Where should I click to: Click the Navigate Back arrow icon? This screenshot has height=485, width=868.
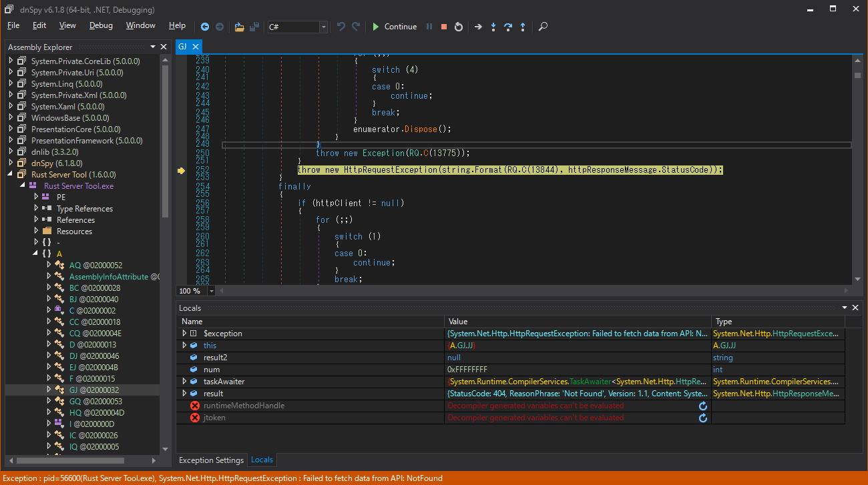coord(205,27)
